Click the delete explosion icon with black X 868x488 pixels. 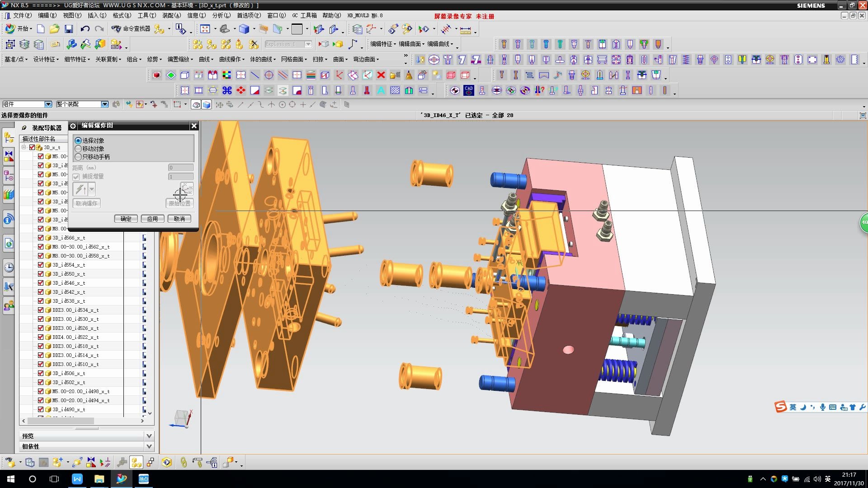pyautogui.click(x=254, y=44)
